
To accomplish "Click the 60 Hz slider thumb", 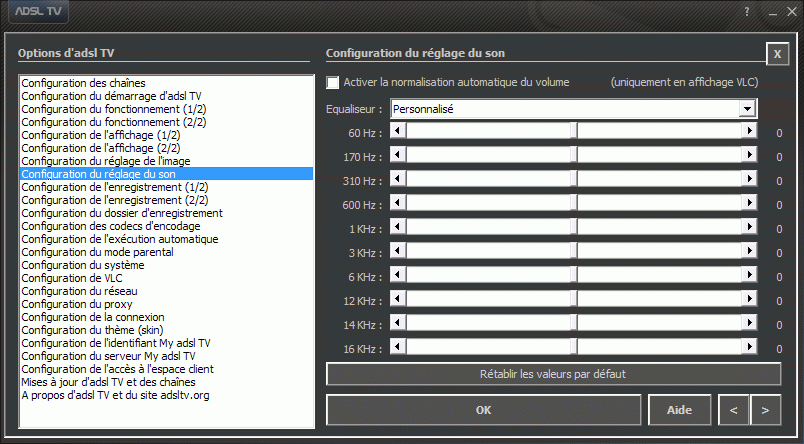I will pyautogui.click(x=574, y=131).
